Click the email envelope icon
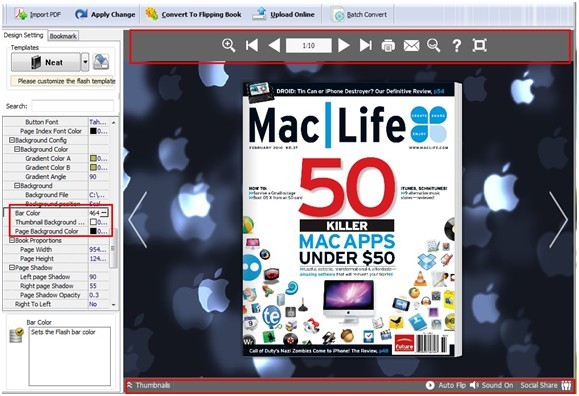The image size is (579, 396). tap(411, 46)
